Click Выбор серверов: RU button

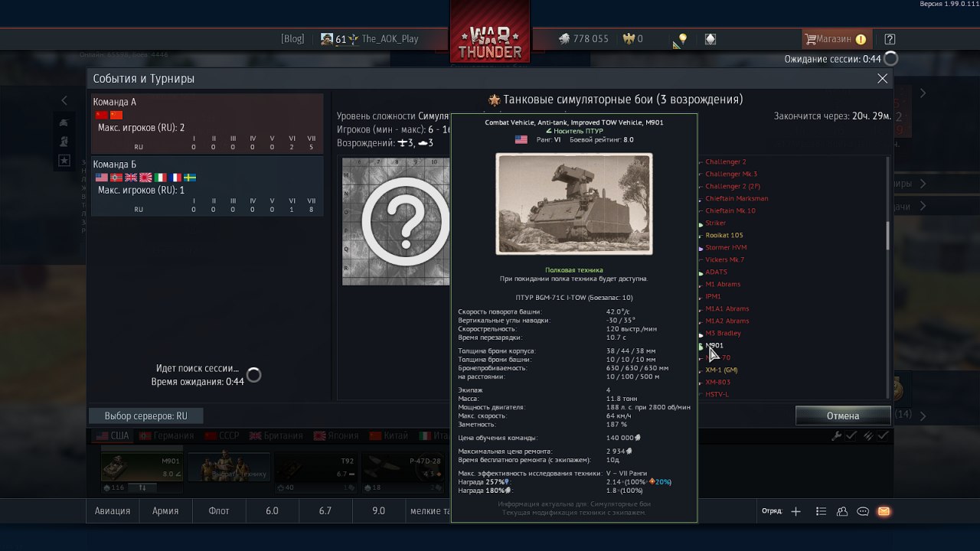coord(146,416)
